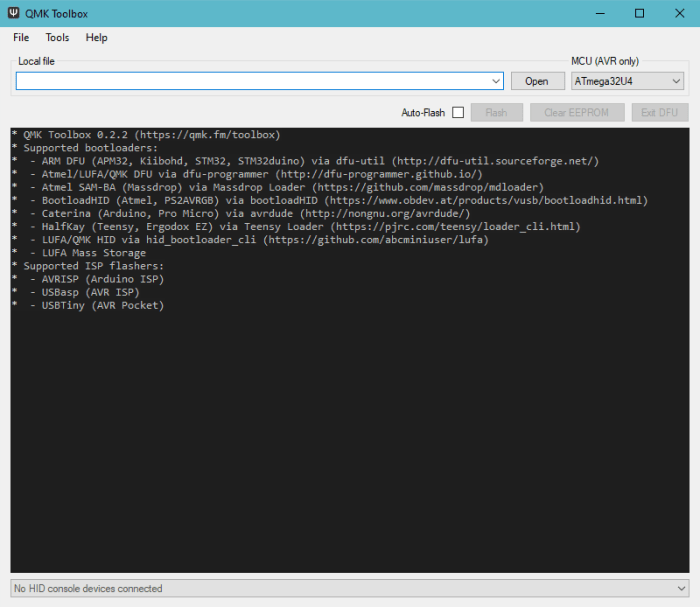
Task: Expand the Local file history dropdown arrow
Action: 497,81
